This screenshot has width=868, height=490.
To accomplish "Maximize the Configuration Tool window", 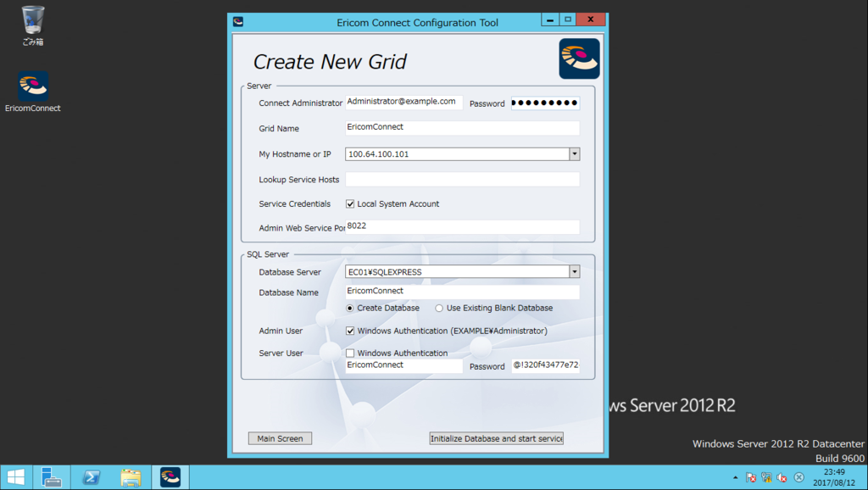I will pos(567,19).
